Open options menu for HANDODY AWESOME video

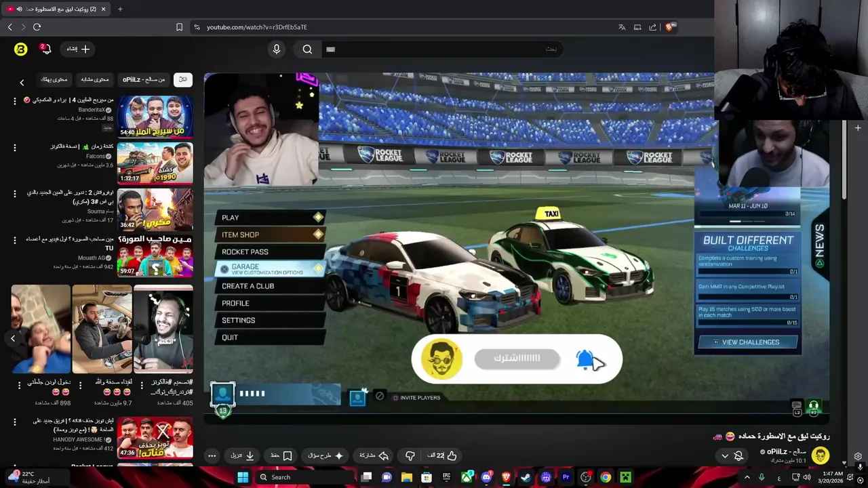pyautogui.click(x=15, y=422)
